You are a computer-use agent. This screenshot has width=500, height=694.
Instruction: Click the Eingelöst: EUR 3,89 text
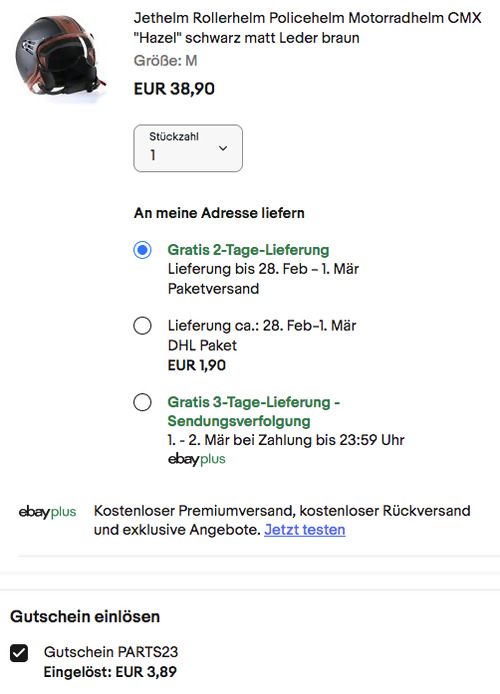110,672
